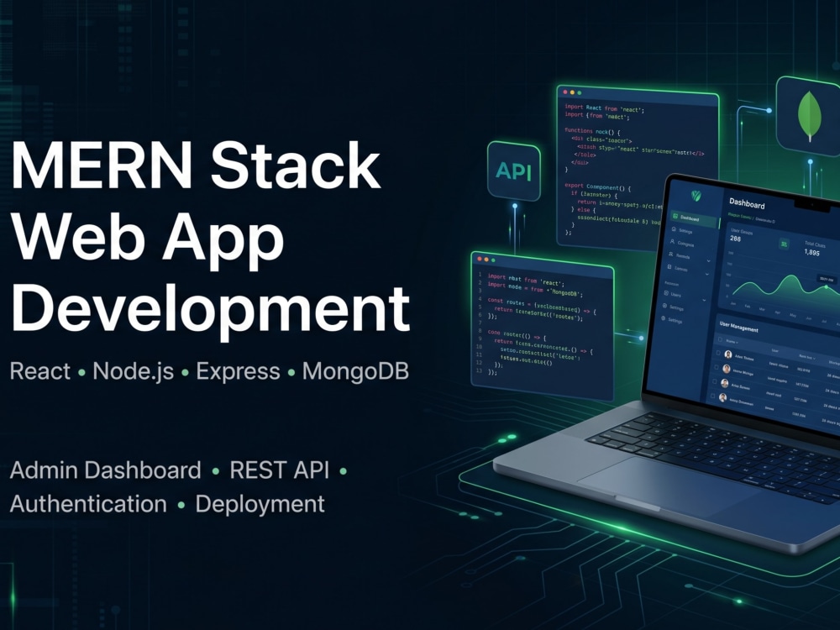The width and height of the screenshot is (840, 630).
Task: Click the red dot on the React code window
Action: (565, 92)
